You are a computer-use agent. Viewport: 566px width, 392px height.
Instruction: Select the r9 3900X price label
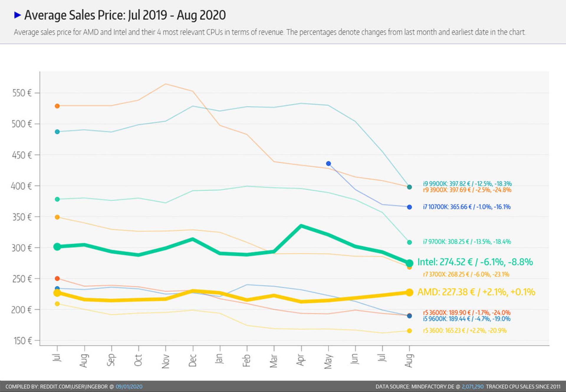point(467,190)
